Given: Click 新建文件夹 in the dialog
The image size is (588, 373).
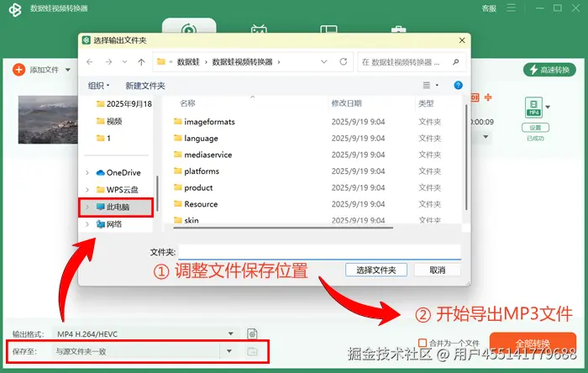Looking at the screenshot, I should tap(145, 86).
